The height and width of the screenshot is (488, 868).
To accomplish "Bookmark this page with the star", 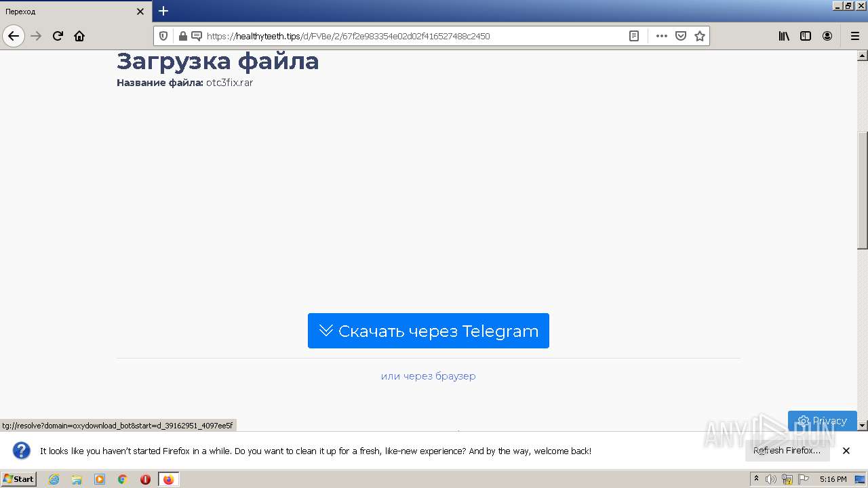I will click(700, 36).
